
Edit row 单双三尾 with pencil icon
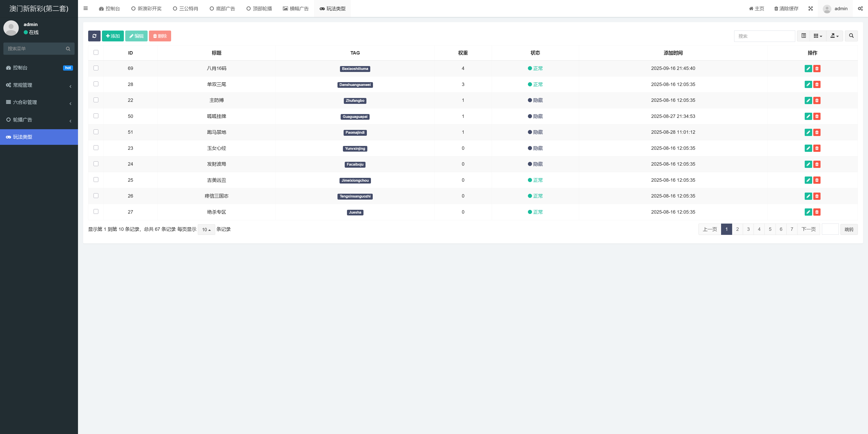coord(808,84)
